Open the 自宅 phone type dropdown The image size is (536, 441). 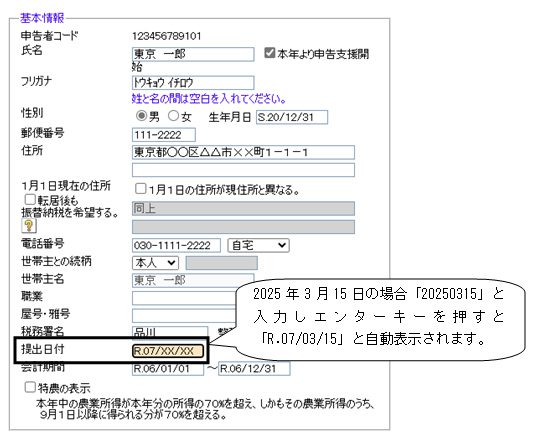258,245
